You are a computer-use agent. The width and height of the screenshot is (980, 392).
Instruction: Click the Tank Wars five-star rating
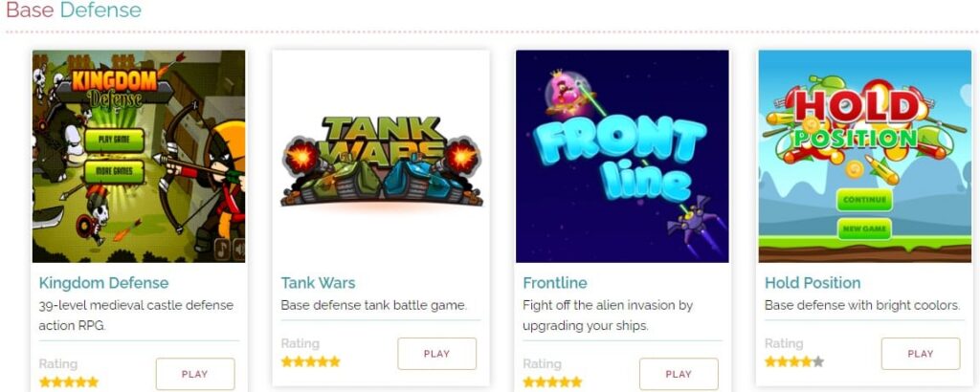(311, 361)
